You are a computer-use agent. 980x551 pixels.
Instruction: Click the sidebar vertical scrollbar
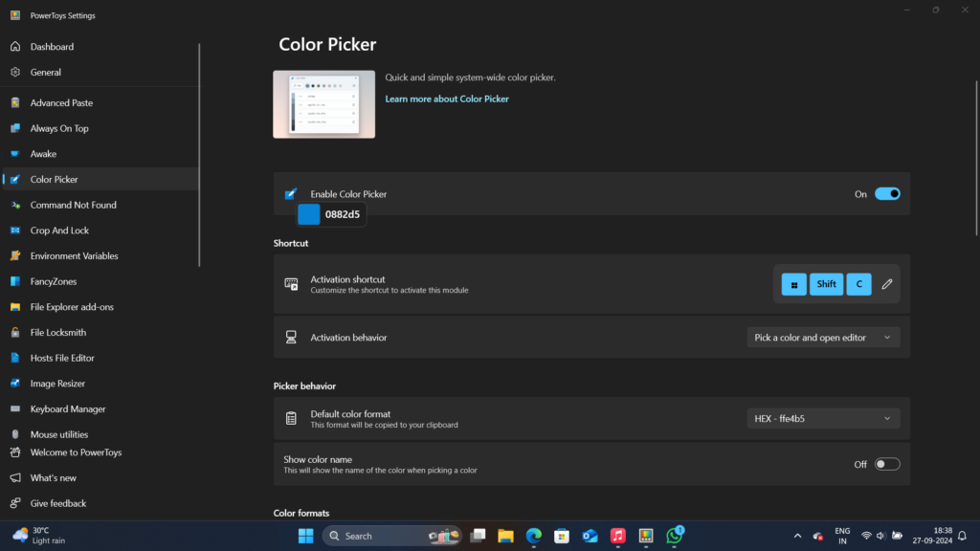point(199,155)
